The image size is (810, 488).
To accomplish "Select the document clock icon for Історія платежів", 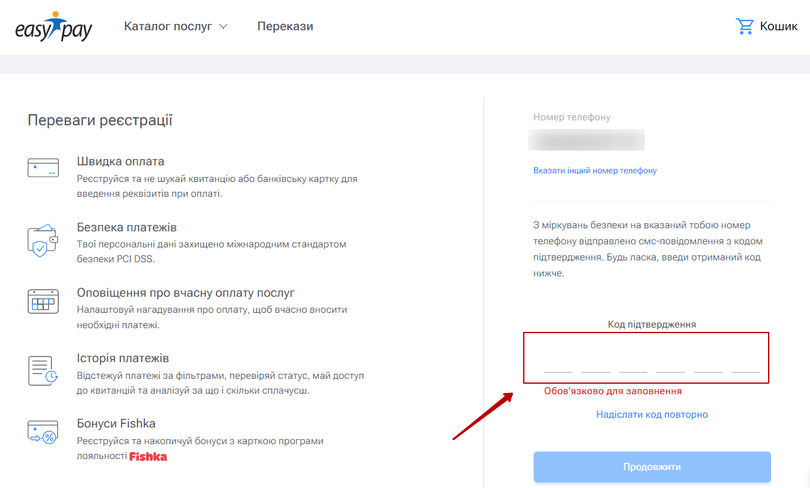I will [x=43, y=370].
